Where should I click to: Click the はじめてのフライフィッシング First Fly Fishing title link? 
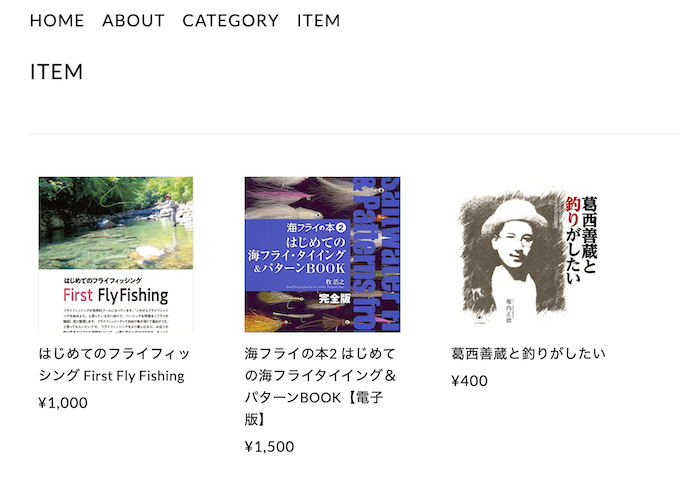click(113, 364)
